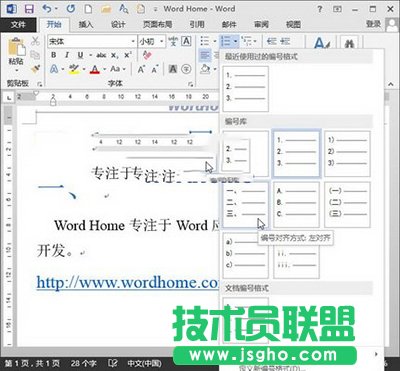Apply the red font color
Screen dimensions: 400x371
[x=95, y=69]
